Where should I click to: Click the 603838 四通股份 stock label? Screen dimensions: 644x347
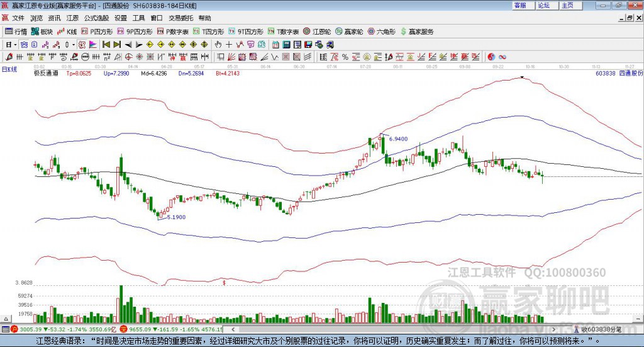(619, 73)
